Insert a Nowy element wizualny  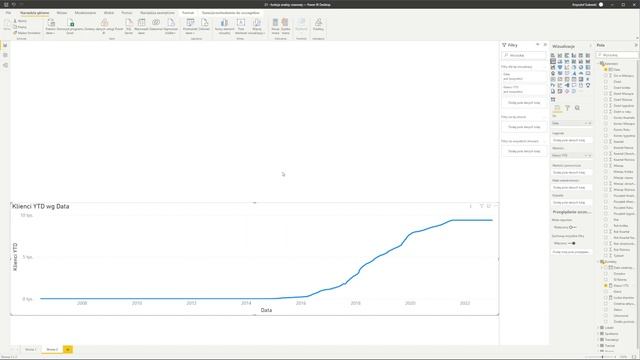click(x=224, y=26)
